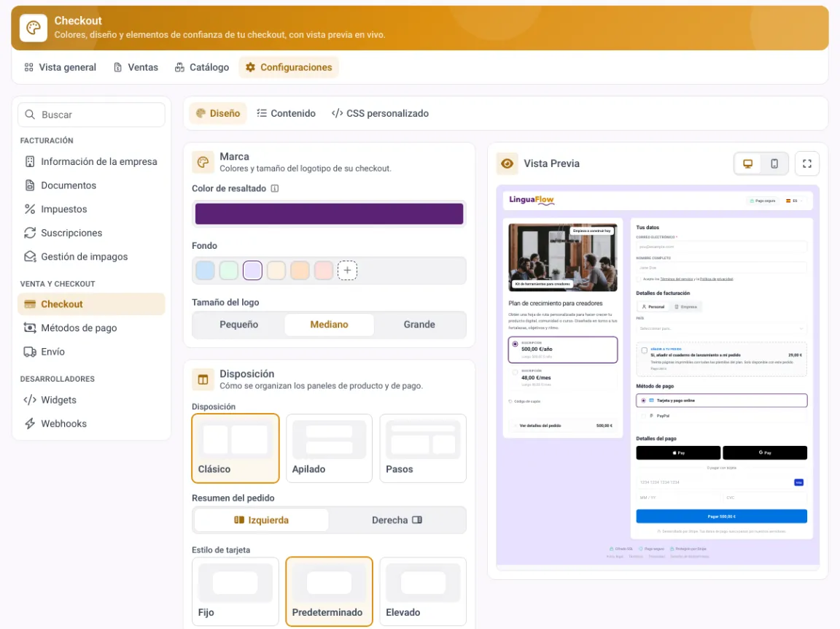
Task: Click the lightning icon beside Webhooks
Action: (30, 424)
